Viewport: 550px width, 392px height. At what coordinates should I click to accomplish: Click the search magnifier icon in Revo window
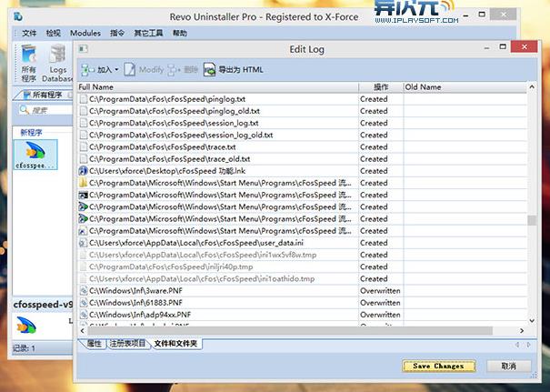(25, 110)
